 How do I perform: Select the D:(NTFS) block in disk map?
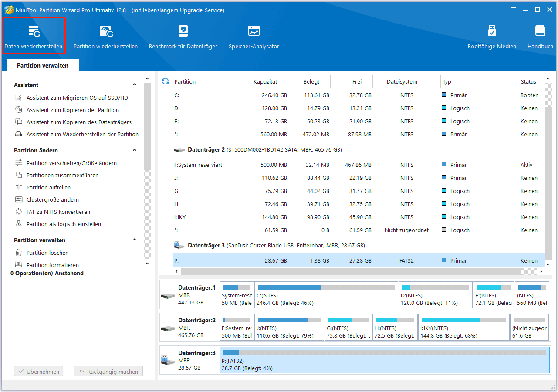(x=435, y=295)
